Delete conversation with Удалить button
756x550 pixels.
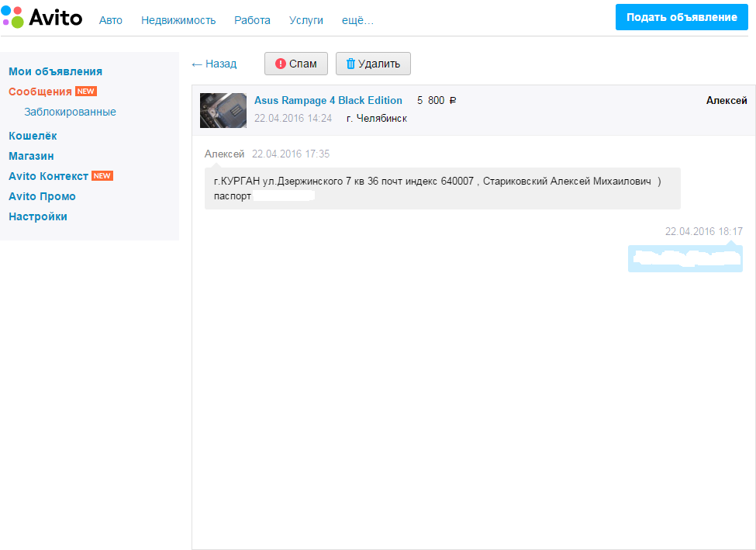click(x=373, y=64)
